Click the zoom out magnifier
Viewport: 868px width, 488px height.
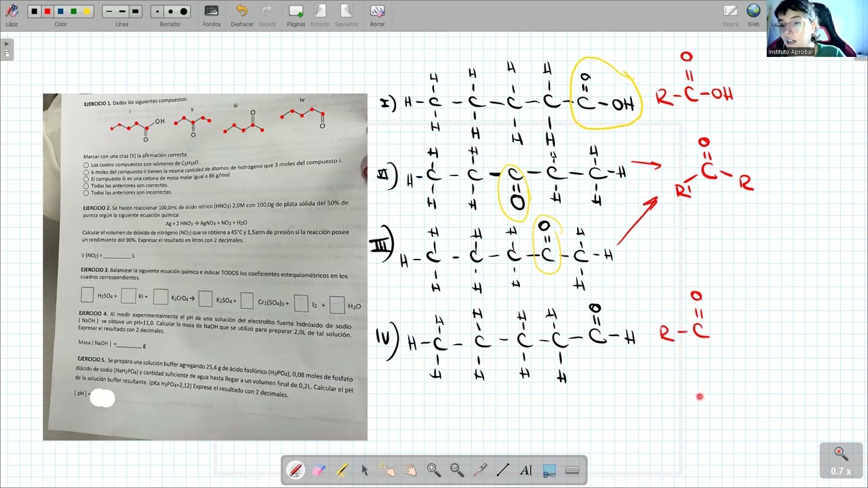457,470
